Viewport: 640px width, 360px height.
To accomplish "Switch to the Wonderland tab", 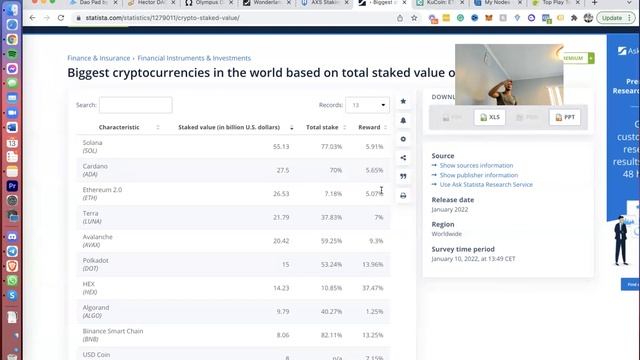I will click(x=268, y=3).
